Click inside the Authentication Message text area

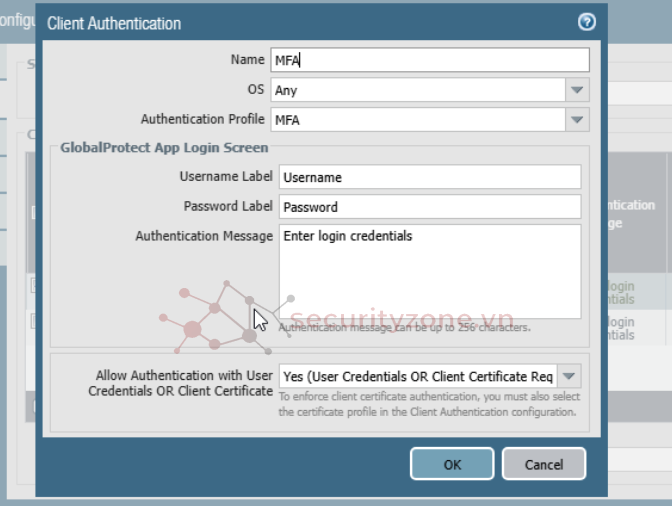pyautogui.click(x=429, y=271)
